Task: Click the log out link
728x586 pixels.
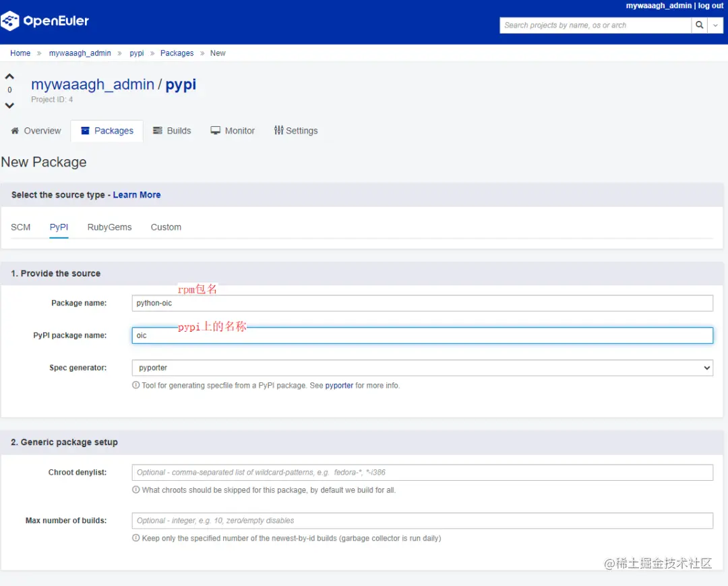Action: pyautogui.click(x=711, y=5)
